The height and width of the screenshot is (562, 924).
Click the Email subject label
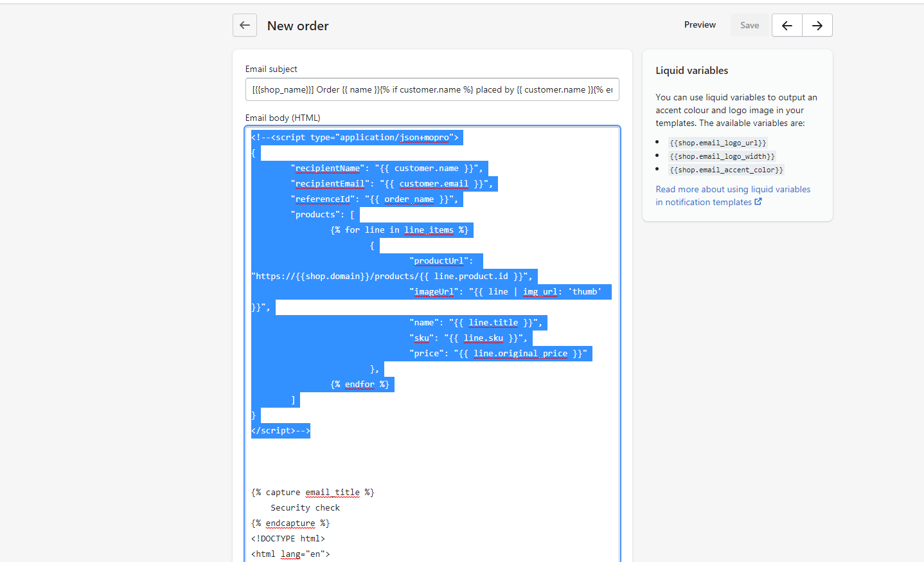271,69
